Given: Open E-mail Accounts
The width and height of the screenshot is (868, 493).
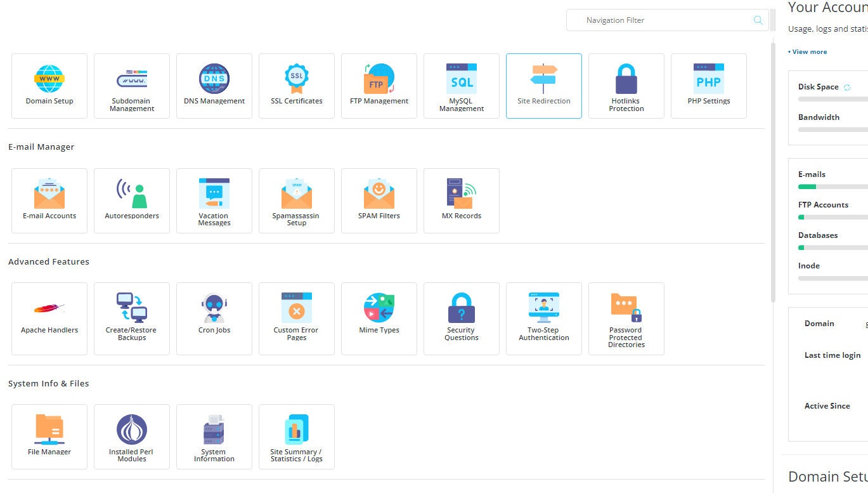Looking at the screenshot, I should coord(49,200).
